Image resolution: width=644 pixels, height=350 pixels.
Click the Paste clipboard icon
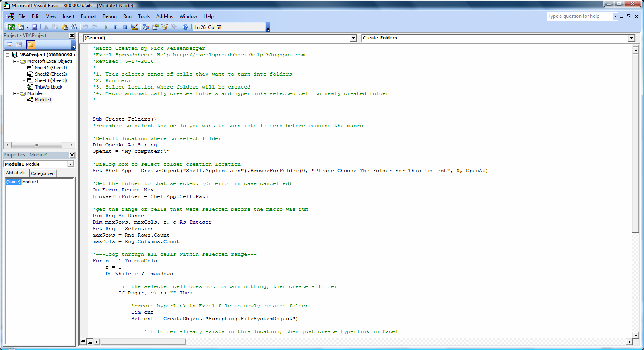tap(64, 27)
